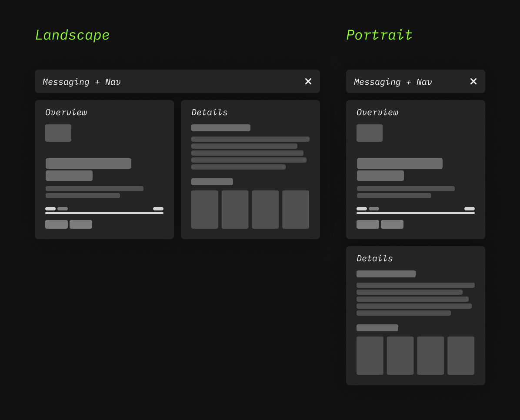This screenshot has width=520, height=420.
Task: Click the Landscape 'Messaging + Nav' label
Action: pyautogui.click(x=82, y=82)
